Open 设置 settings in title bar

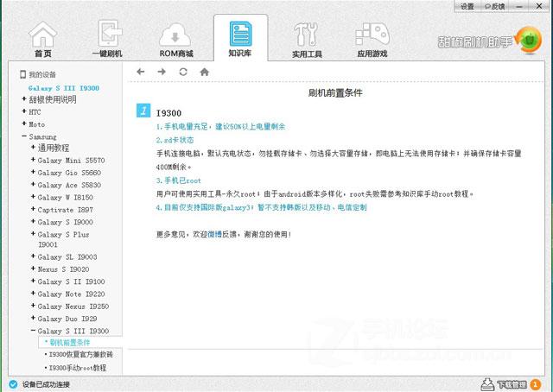[x=467, y=6]
